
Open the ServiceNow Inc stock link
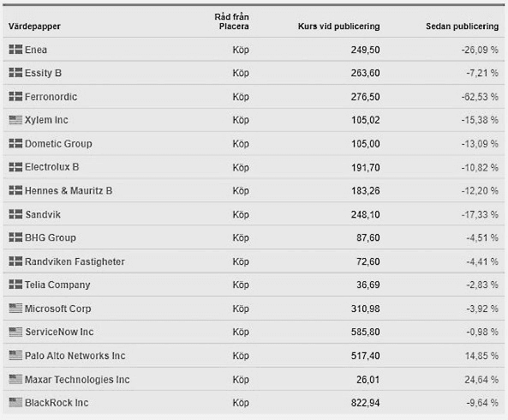point(59,332)
